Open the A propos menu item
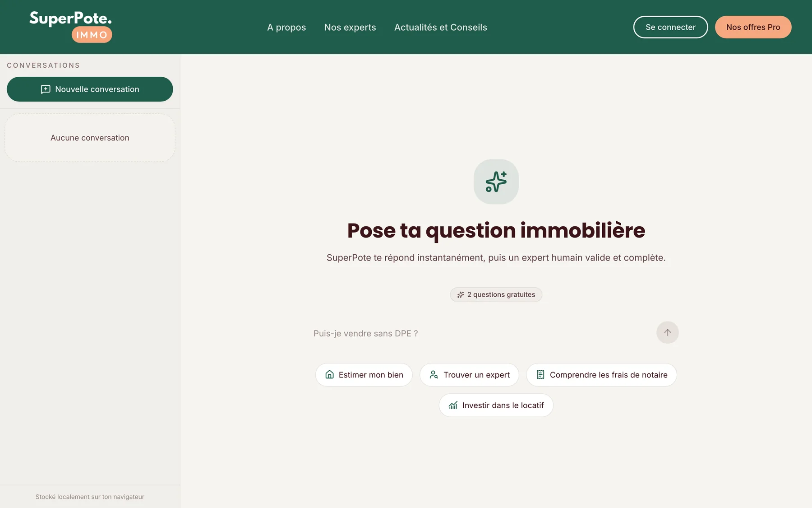Viewport: 812px width, 508px height. click(x=286, y=27)
